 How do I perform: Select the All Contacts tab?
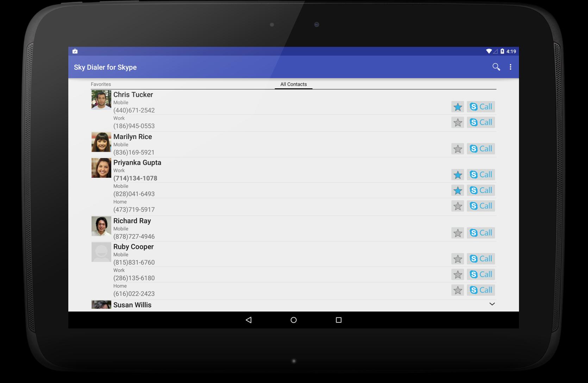pyautogui.click(x=294, y=84)
